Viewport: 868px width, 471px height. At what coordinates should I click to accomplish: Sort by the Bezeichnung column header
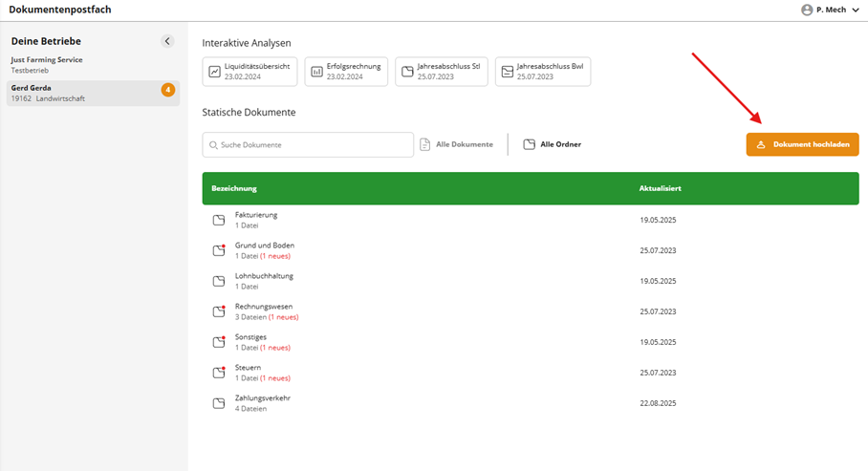(234, 188)
